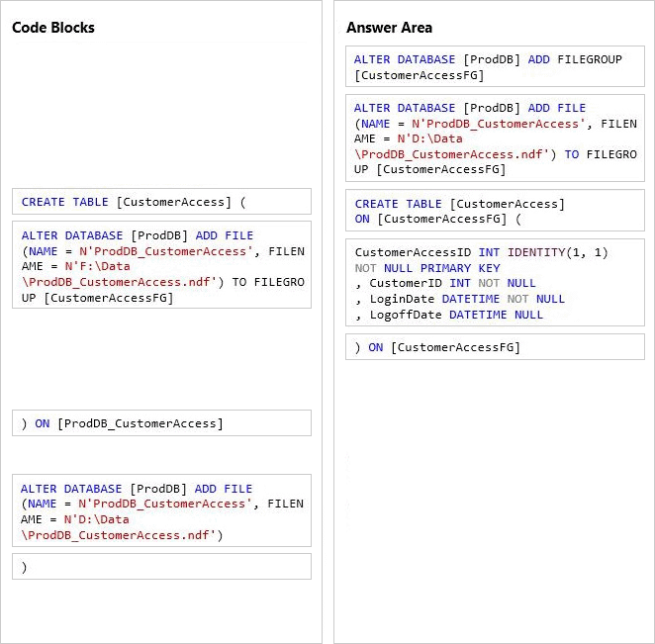Image resolution: width=655 pixels, height=644 pixels.
Task: Click the N'F:\Data path text in Code Blocks
Action: tap(97, 267)
